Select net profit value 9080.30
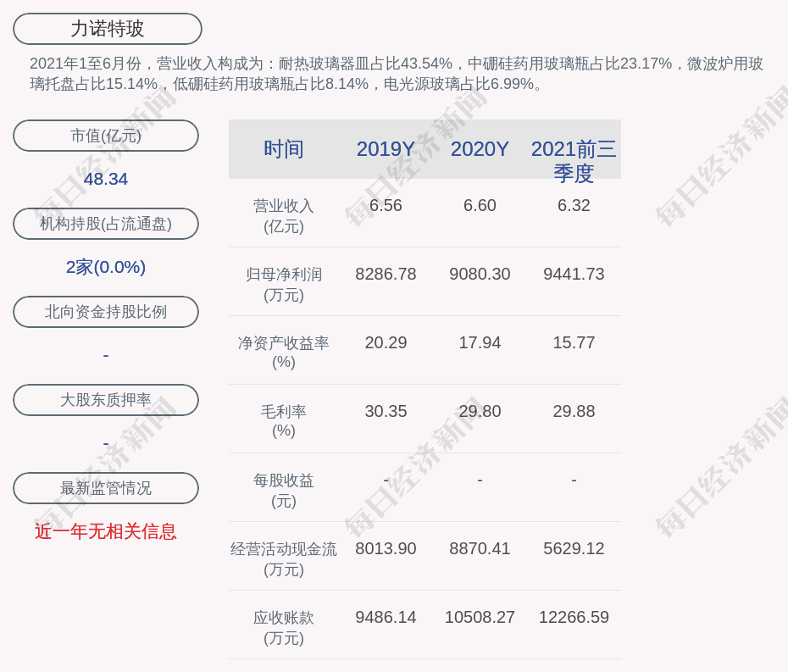 [x=480, y=274]
